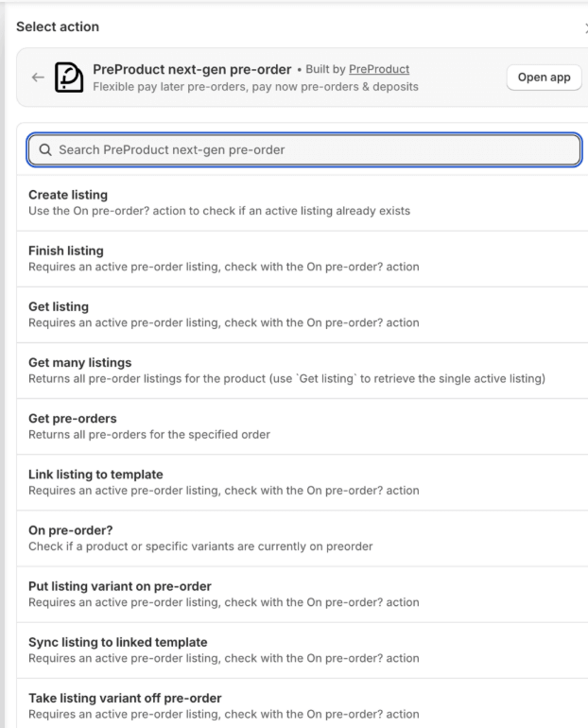Choose Put listing variant on pre-order

120,586
